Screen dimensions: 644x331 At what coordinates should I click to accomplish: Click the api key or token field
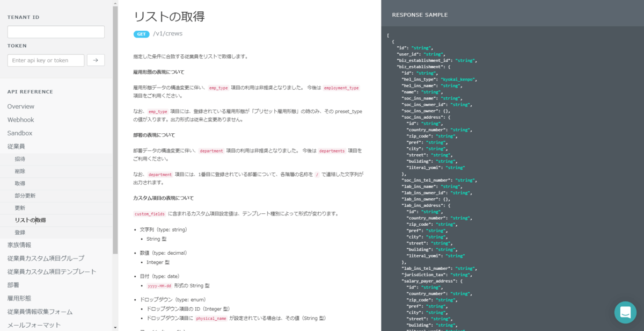[46, 60]
